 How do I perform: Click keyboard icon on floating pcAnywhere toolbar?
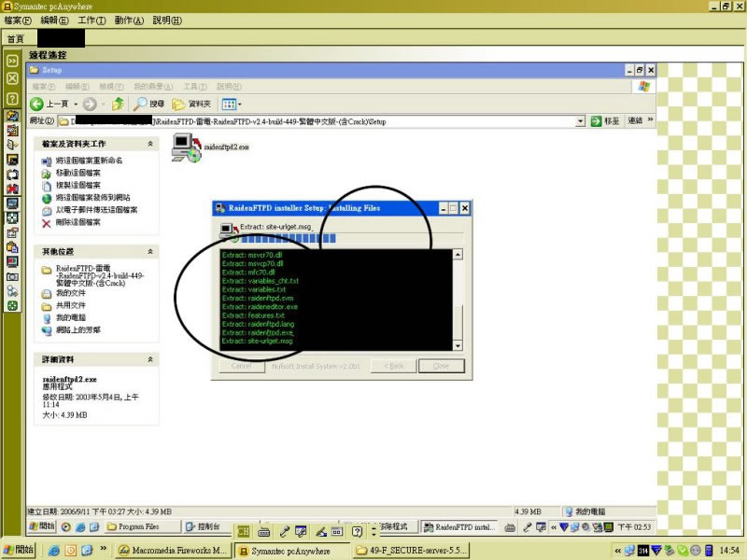pyautogui.click(x=263, y=531)
